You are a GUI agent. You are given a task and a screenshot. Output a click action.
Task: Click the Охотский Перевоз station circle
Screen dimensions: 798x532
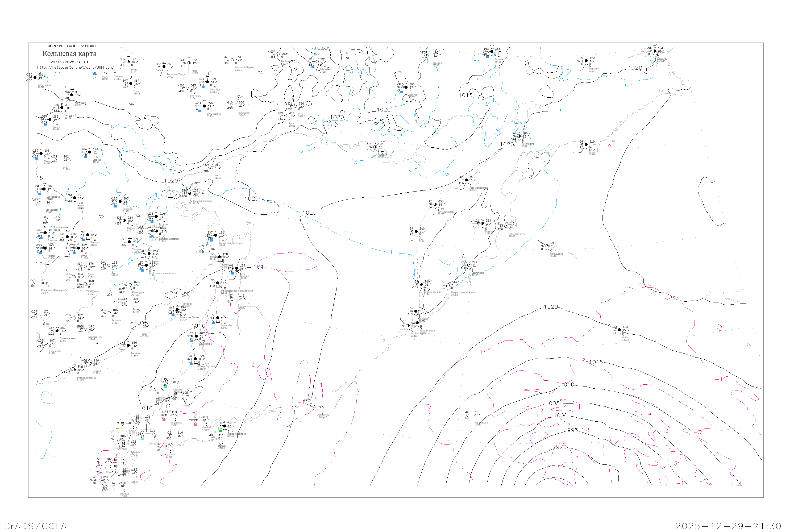pos(232,60)
